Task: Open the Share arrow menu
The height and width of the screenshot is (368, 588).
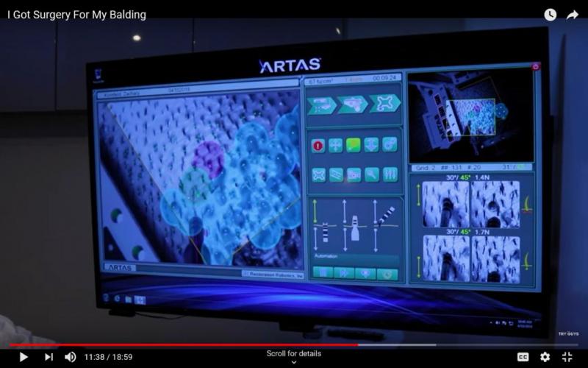Action: [573, 15]
